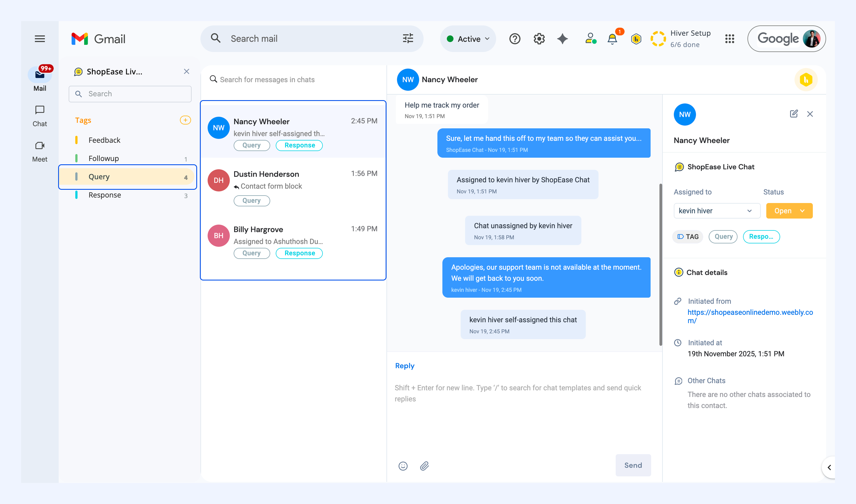Open the Assigned to kevin hiver dropdown
Viewport: 856px width, 504px height.
[x=717, y=211]
